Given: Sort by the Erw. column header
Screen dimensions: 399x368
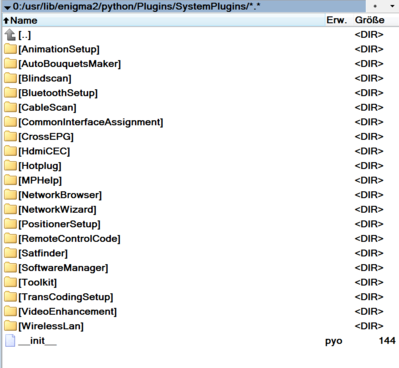Looking at the screenshot, I should tap(337, 20).
